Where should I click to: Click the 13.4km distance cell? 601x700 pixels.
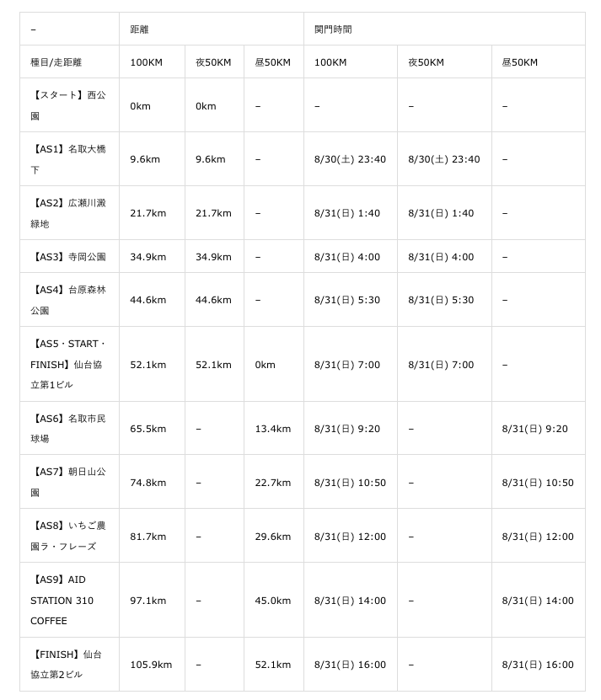pyautogui.click(x=272, y=429)
